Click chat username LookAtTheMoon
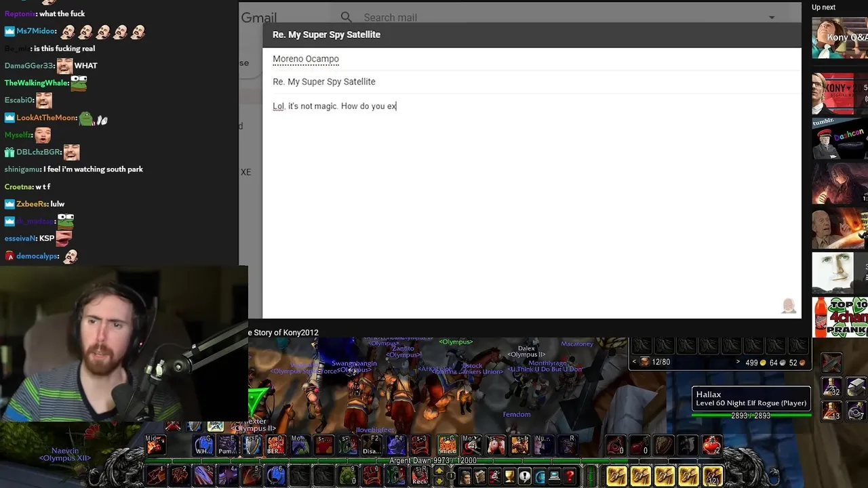The image size is (868, 488). [46, 118]
